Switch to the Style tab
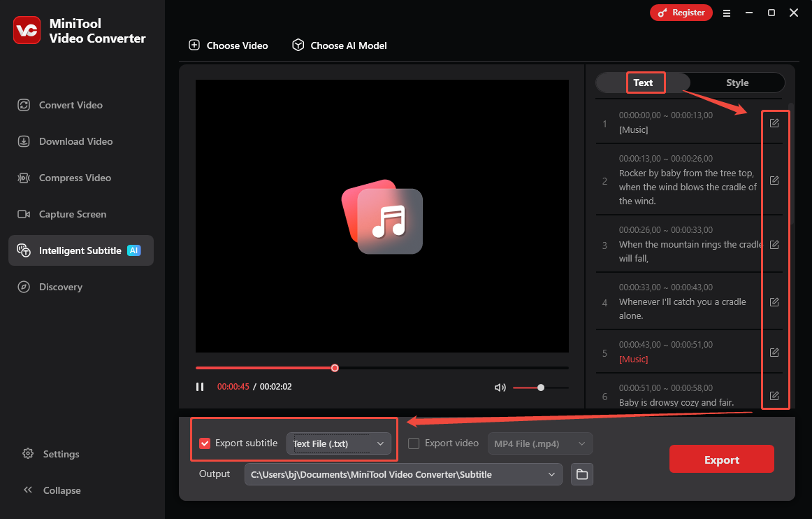 point(737,82)
